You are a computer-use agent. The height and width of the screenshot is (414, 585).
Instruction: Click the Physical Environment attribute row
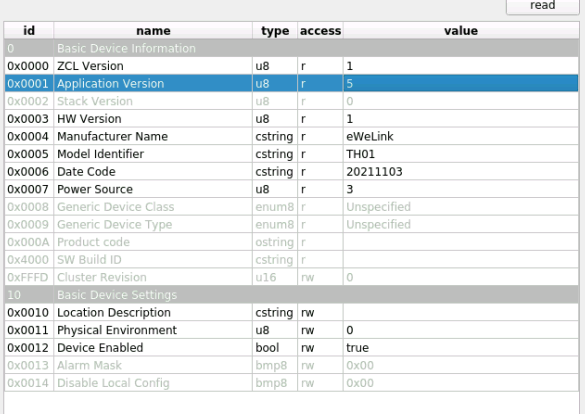coord(291,330)
